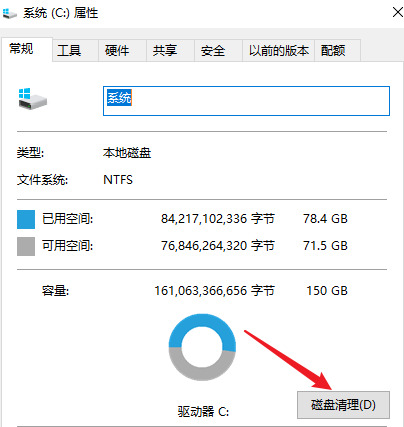Click the disk usage donut chart
The width and height of the screenshot is (404, 427).
pyautogui.click(x=202, y=347)
